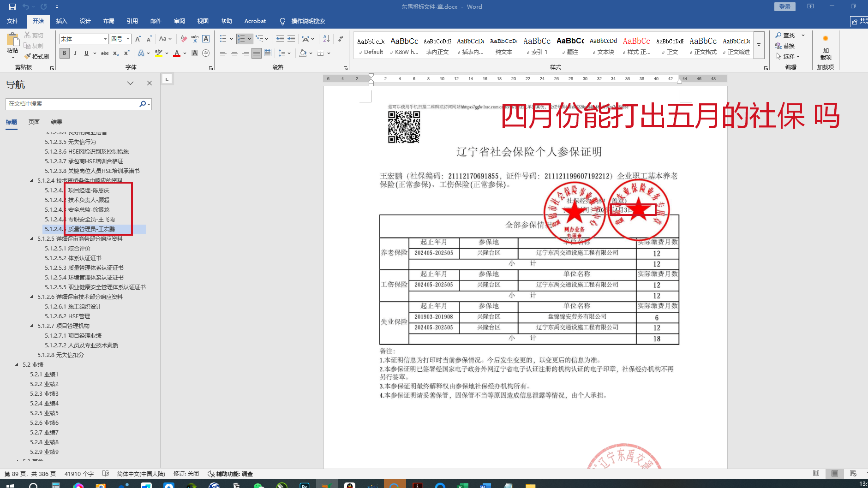Image resolution: width=868 pixels, height=488 pixels.
Task: Toggle underline formatting
Action: [86, 53]
